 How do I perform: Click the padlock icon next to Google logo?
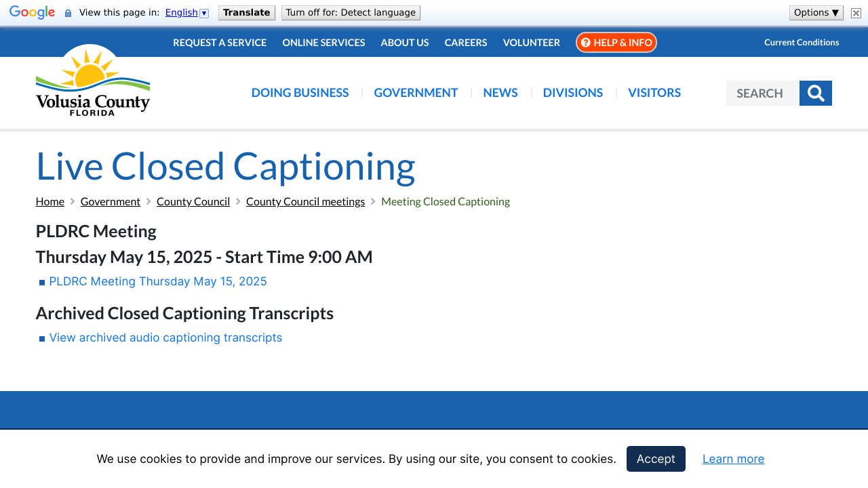click(x=66, y=12)
